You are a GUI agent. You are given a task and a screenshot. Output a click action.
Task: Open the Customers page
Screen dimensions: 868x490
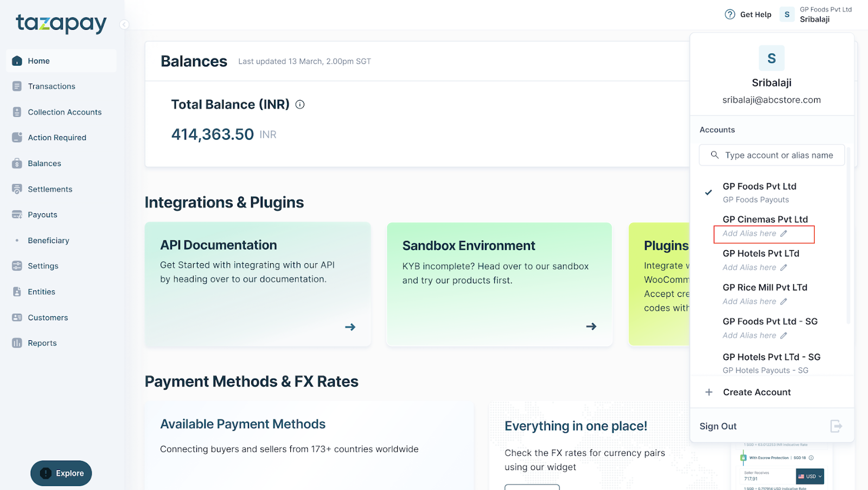tap(48, 317)
